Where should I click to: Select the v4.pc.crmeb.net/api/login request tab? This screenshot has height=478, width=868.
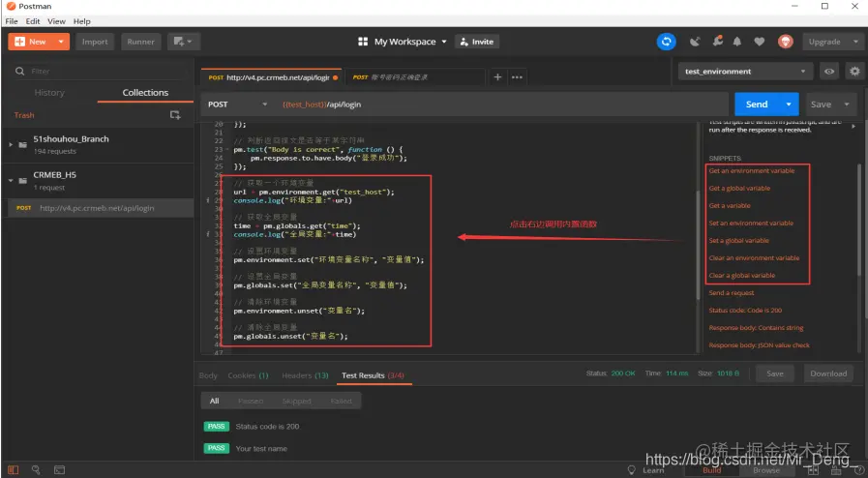272,77
